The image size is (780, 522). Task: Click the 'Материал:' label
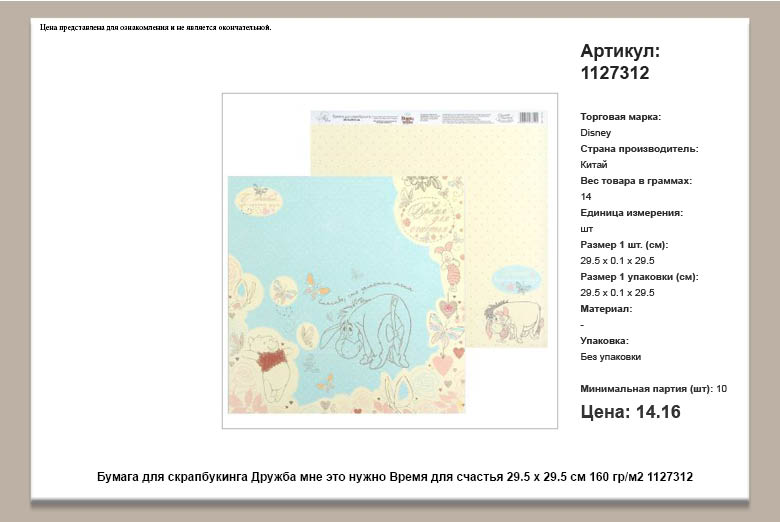tap(606, 309)
